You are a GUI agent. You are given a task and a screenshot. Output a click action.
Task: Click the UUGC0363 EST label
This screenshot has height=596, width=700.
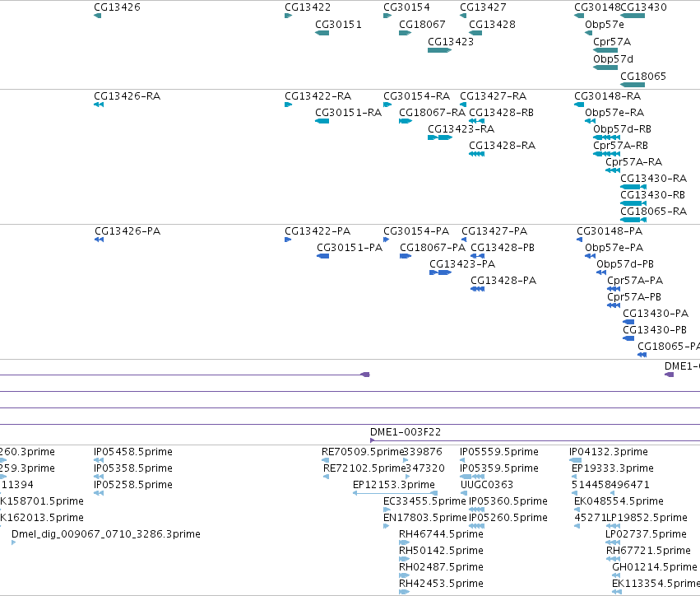487,485
